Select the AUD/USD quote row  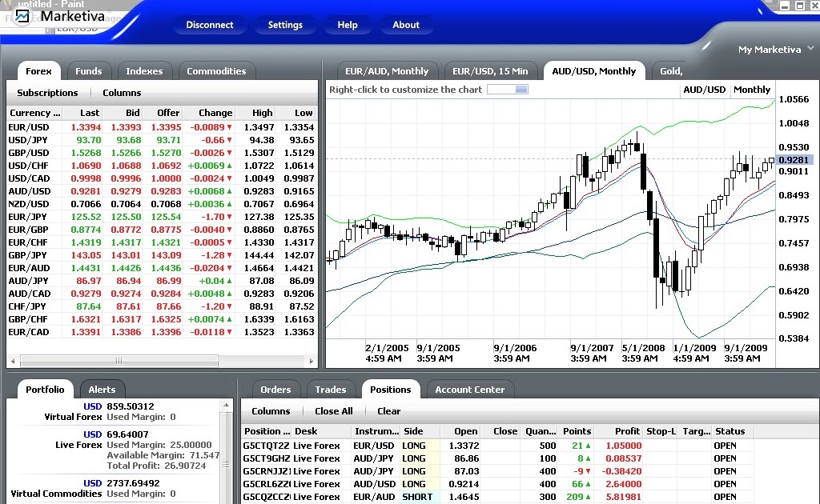pos(162,191)
